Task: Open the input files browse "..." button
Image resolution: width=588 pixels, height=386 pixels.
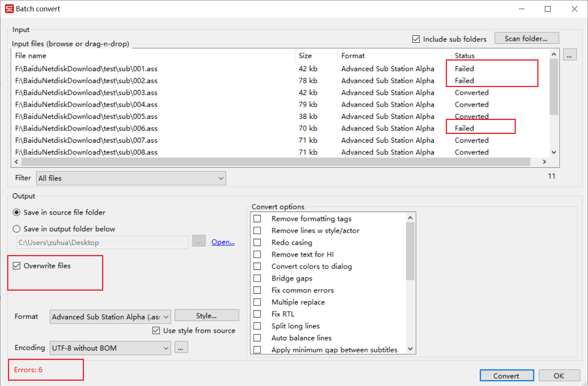Action: pyautogui.click(x=570, y=54)
